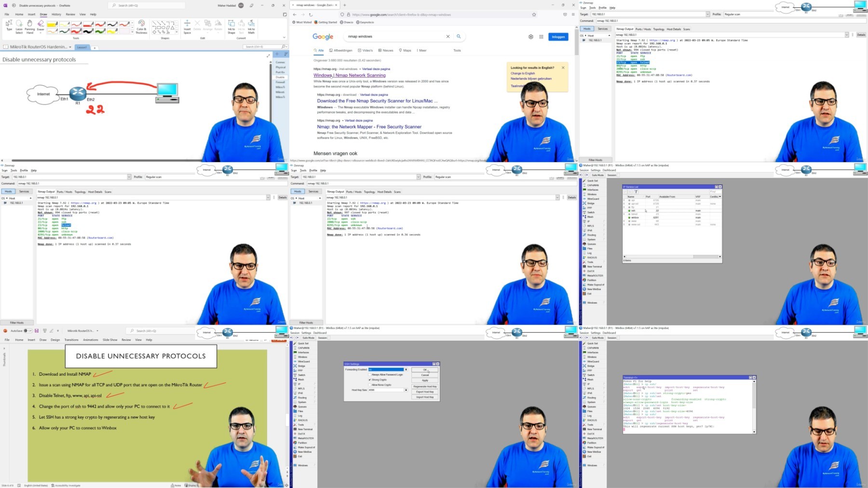868x488 pixels.
Task: Click the OneNote Search (Alt+Q) box
Action: coord(147,5)
